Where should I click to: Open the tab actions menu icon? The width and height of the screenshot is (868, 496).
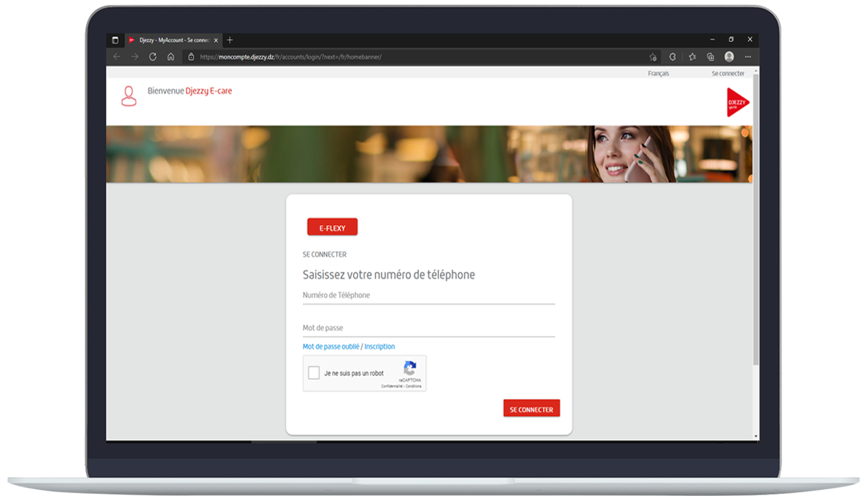pos(115,40)
